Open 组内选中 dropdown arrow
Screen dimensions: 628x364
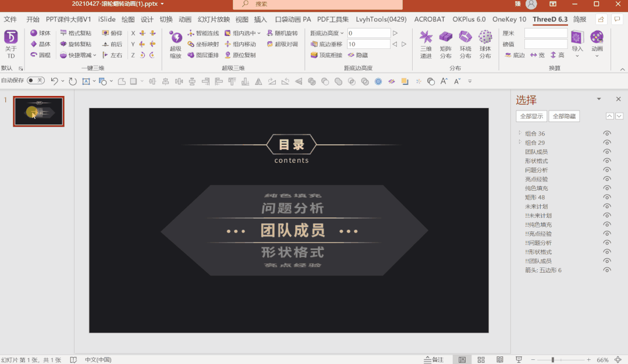tap(259, 33)
